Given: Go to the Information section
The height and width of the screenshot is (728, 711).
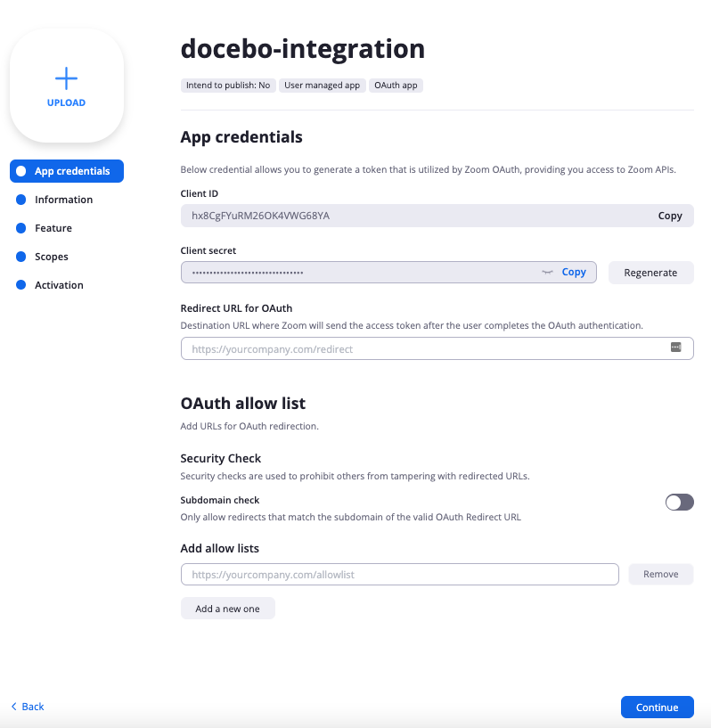Looking at the screenshot, I should coord(63,200).
